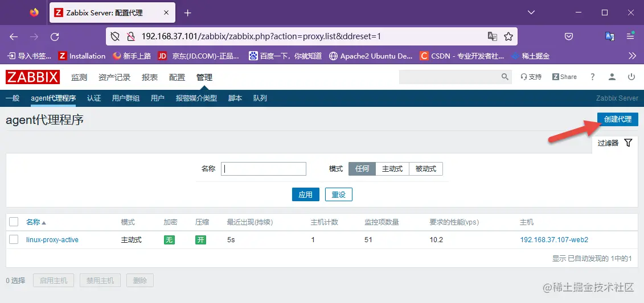Click the translator extension icon
644x303 pixels.
pos(610,36)
